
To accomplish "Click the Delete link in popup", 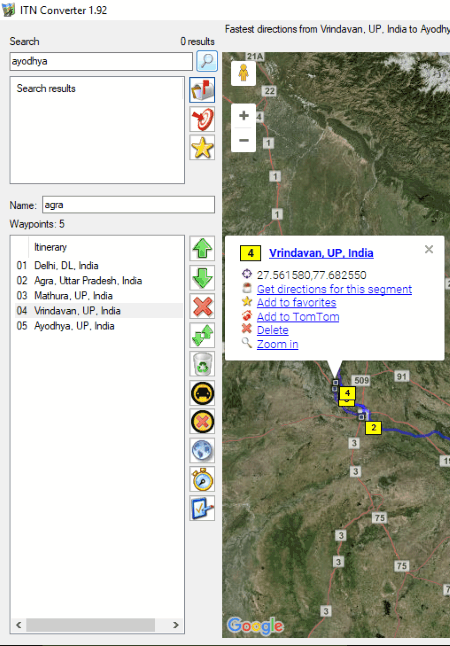I will coord(272,330).
